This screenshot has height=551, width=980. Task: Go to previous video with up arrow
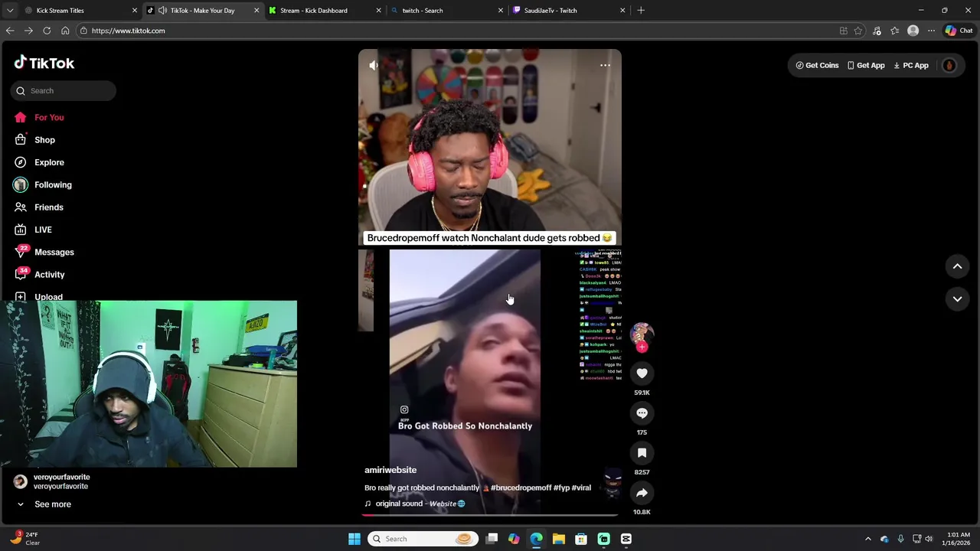[x=957, y=266]
